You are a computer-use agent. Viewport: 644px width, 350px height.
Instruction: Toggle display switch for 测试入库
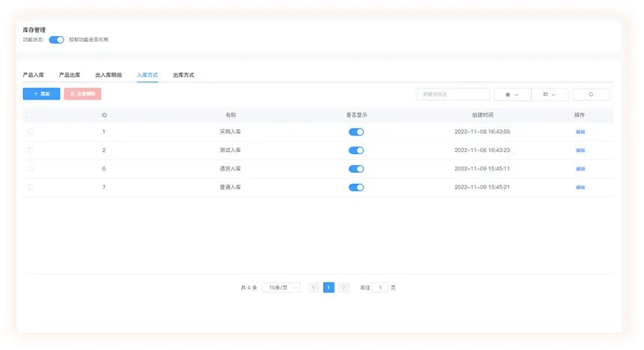(x=356, y=150)
